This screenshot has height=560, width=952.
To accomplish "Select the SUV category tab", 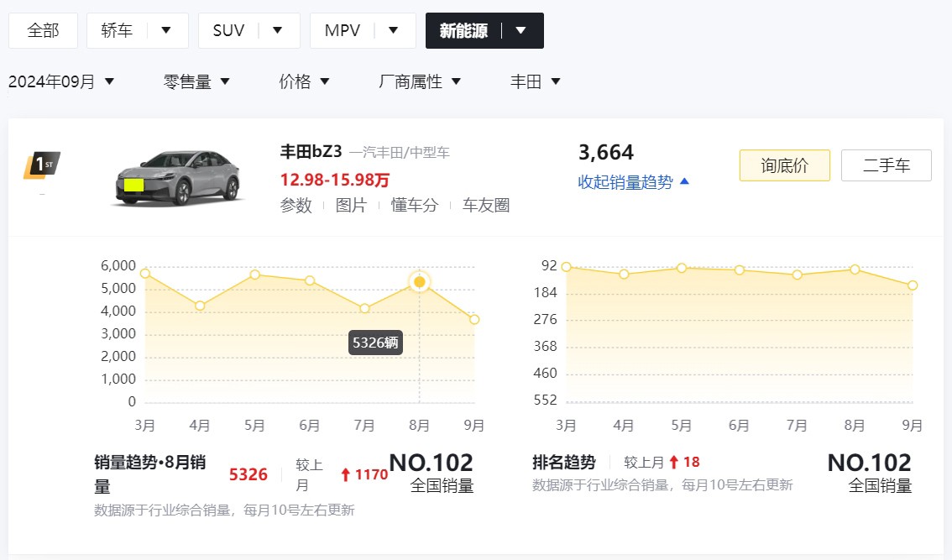I will click(x=228, y=30).
